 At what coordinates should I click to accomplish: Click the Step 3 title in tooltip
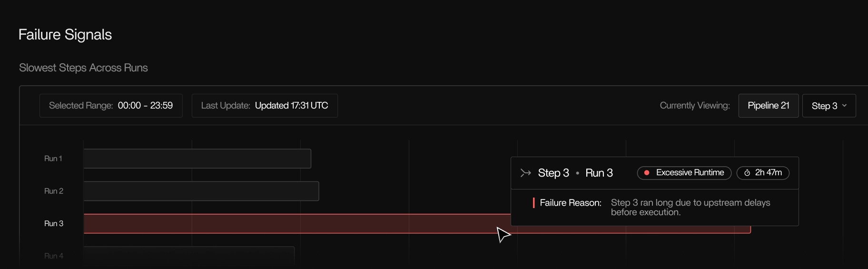[553, 173]
